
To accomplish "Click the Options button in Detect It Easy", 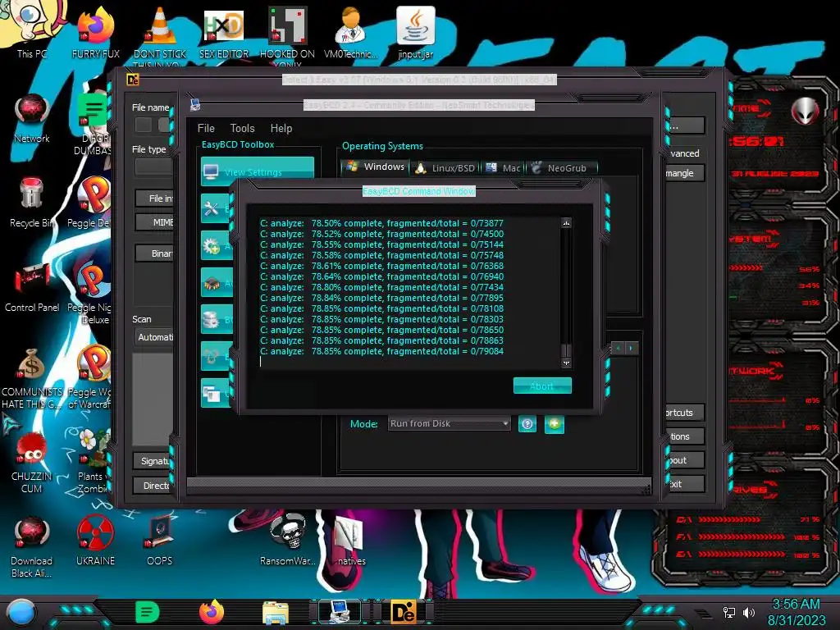I will pyautogui.click(x=685, y=436).
